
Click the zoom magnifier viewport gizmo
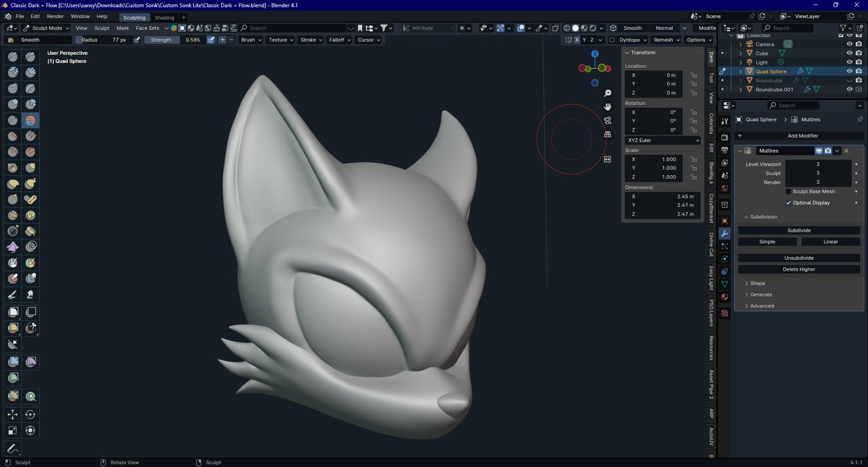608,93
